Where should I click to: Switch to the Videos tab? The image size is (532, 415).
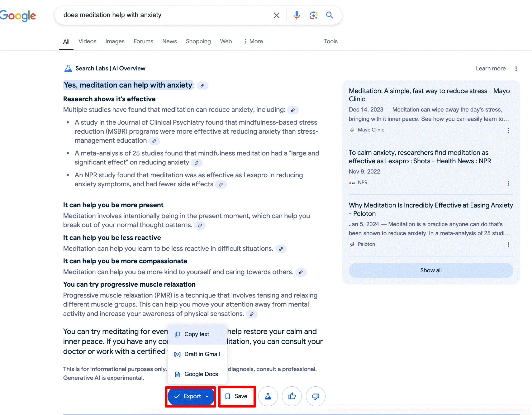87,41
